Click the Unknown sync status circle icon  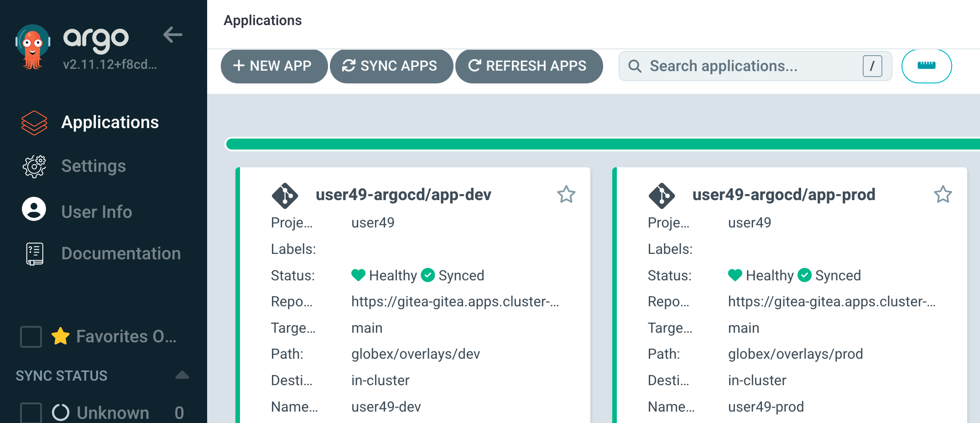click(61, 413)
